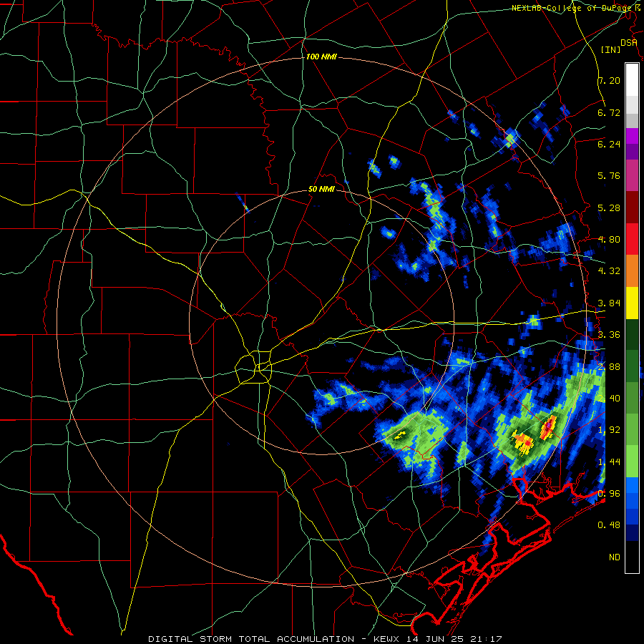Click the 100 NMI range ring label
Screen dimensions: 644x644
pyautogui.click(x=321, y=57)
